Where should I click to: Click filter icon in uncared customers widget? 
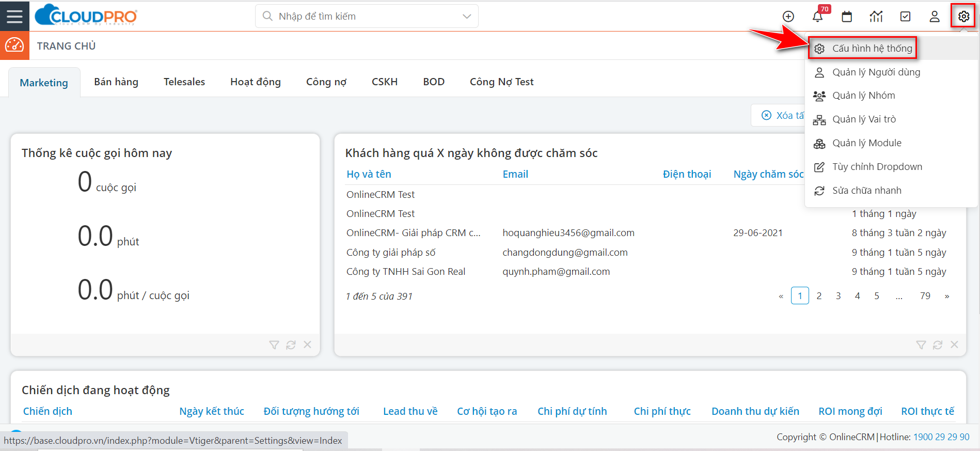[x=921, y=345]
